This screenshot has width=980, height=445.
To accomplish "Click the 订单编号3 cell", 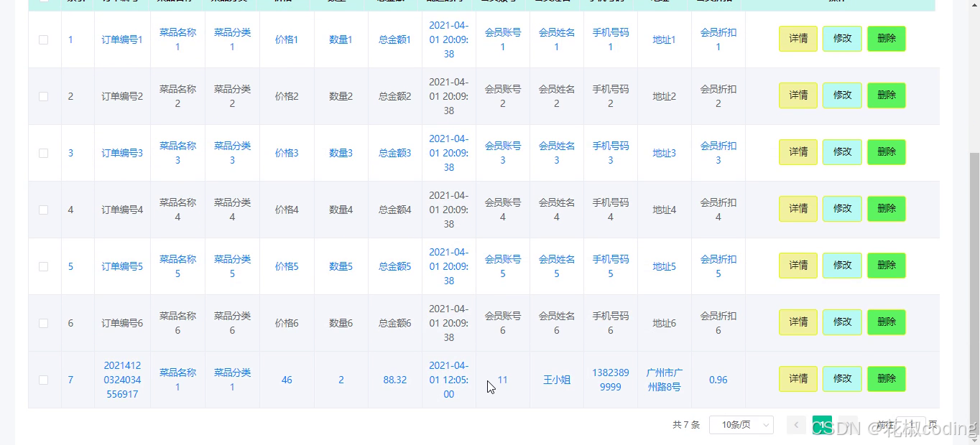I will click(122, 153).
